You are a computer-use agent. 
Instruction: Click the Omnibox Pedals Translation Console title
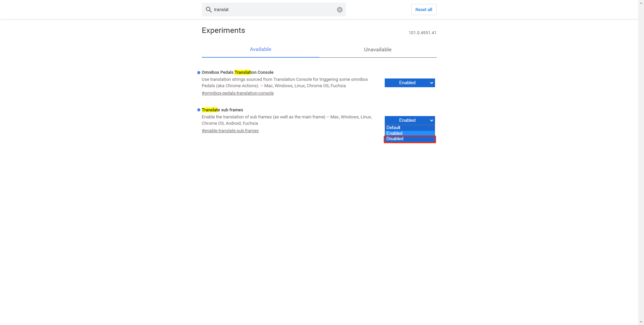coord(237,72)
